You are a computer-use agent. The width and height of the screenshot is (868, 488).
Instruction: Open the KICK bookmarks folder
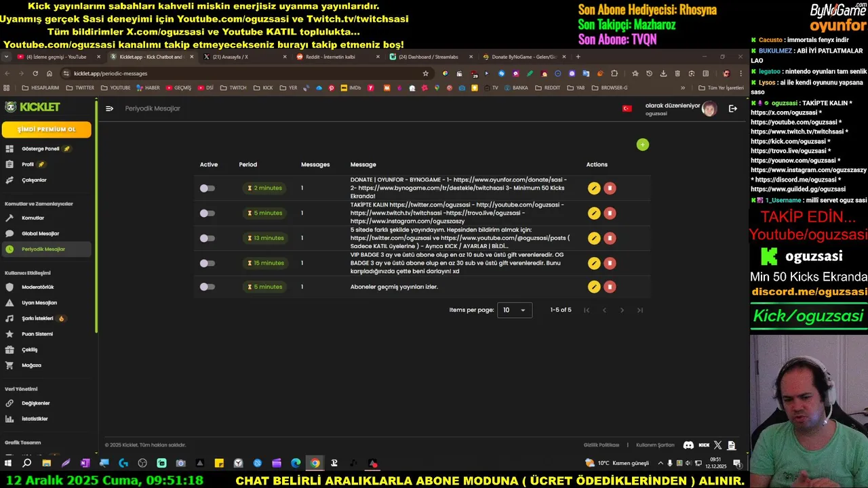tap(263, 87)
